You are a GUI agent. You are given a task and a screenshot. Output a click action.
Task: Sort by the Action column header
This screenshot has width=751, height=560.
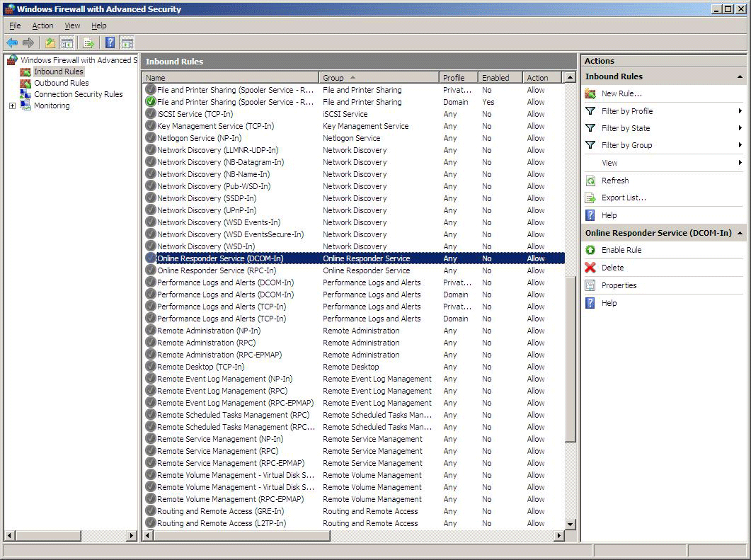[x=542, y=78]
